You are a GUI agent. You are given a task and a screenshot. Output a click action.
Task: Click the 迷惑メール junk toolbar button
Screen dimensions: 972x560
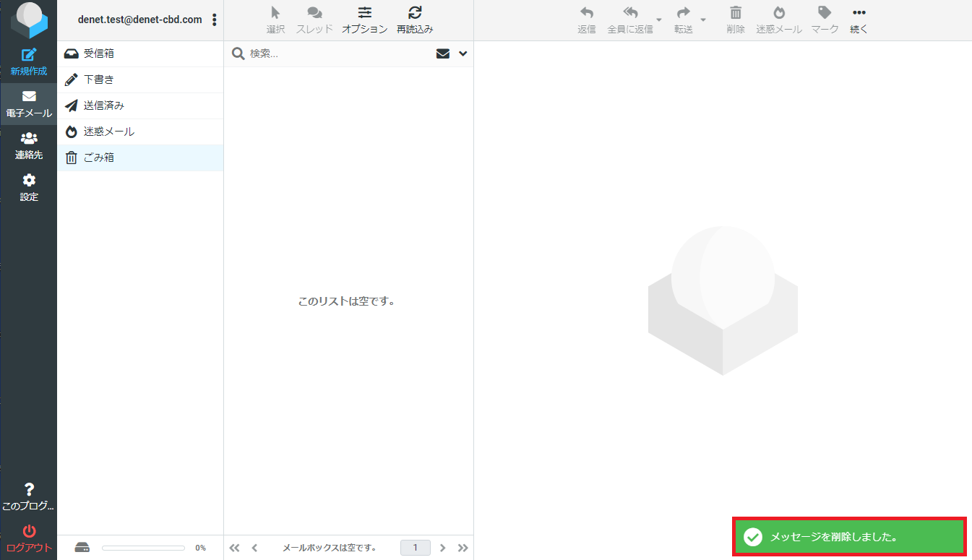pyautogui.click(x=779, y=20)
